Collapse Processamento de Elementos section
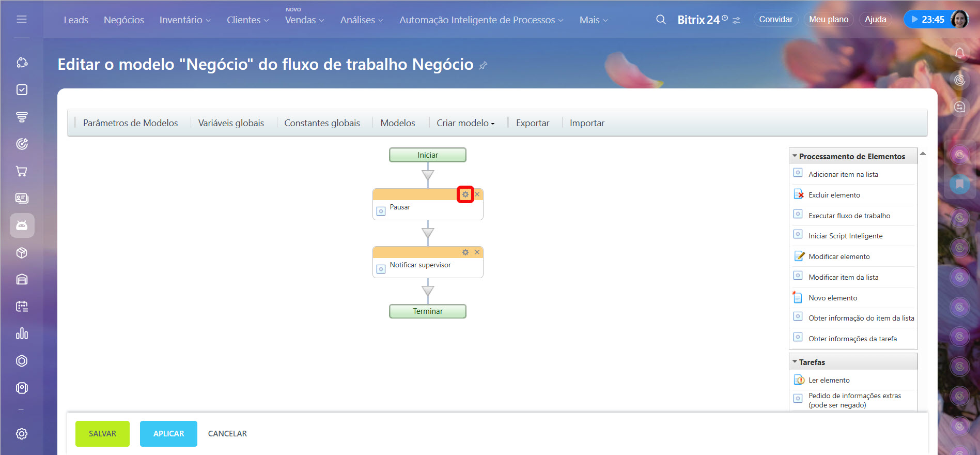Screen dimensions: 980x455 pos(795,156)
